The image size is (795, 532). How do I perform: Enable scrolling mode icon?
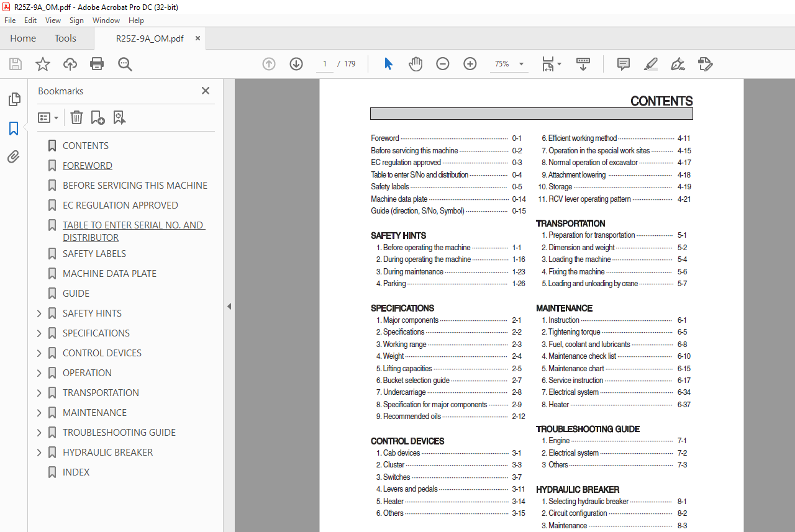(583, 64)
